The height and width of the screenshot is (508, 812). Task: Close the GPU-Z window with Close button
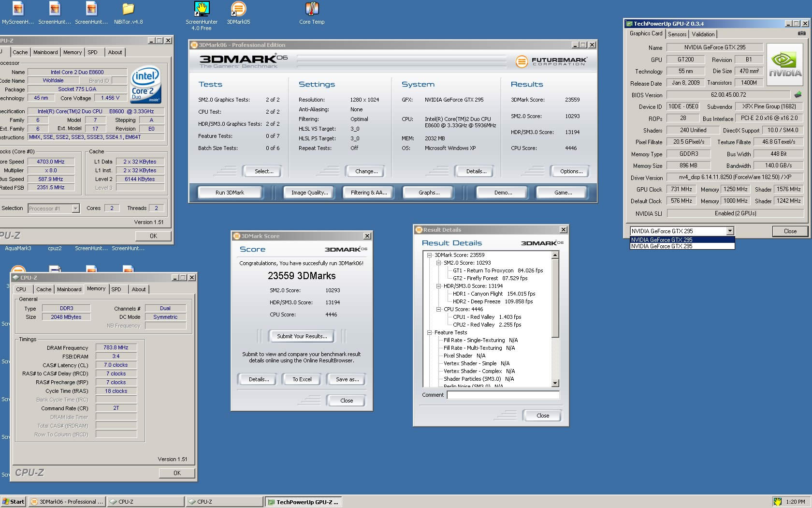coord(790,231)
